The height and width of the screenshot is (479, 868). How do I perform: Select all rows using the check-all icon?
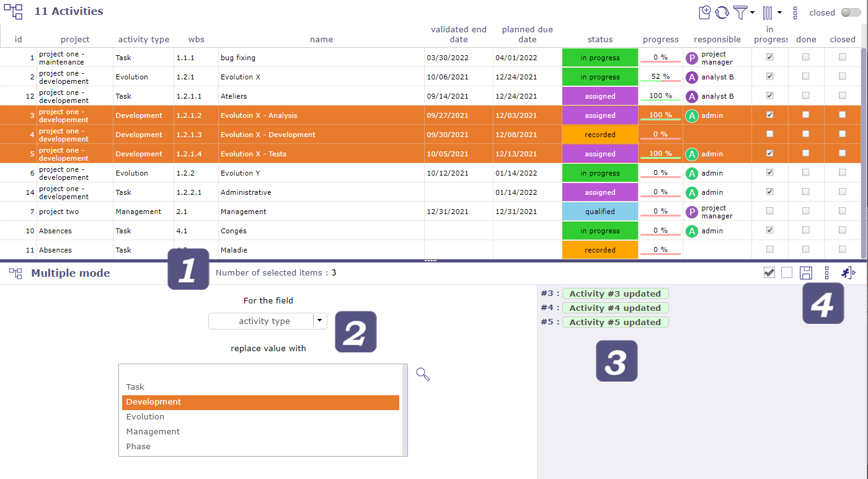point(769,272)
